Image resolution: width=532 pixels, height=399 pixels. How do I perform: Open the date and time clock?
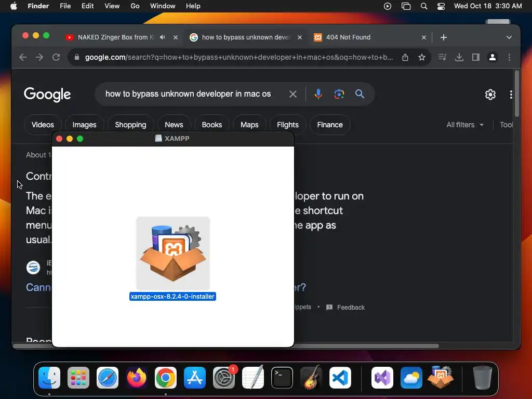pos(488,6)
